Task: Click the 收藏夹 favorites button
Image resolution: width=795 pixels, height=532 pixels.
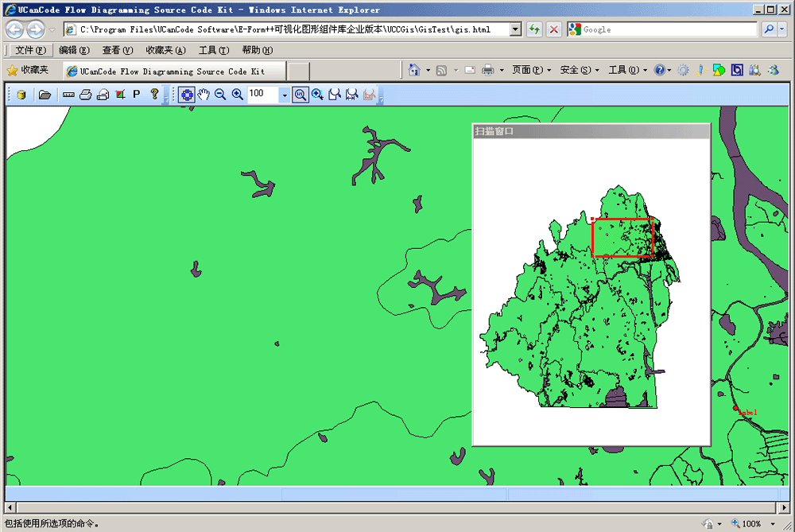Action: (28, 70)
